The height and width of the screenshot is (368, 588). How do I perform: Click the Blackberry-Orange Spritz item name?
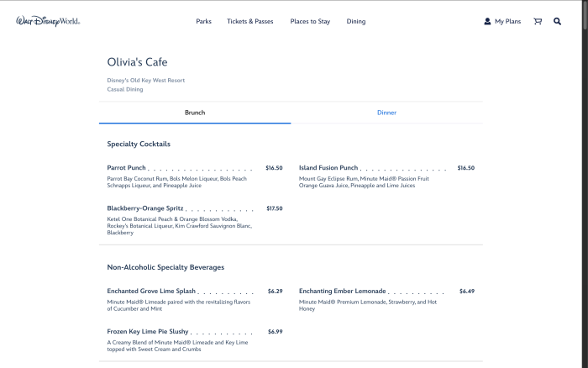(x=145, y=208)
